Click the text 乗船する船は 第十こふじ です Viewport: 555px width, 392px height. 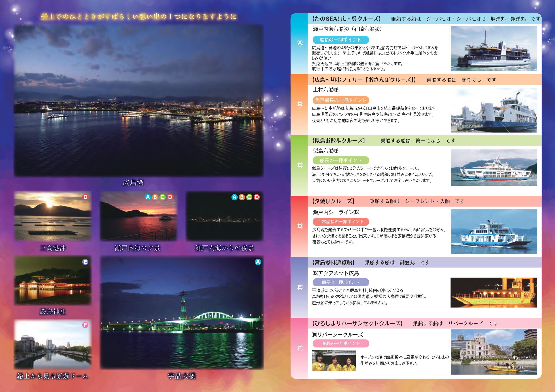pyautogui.click(x=418, y=141)
